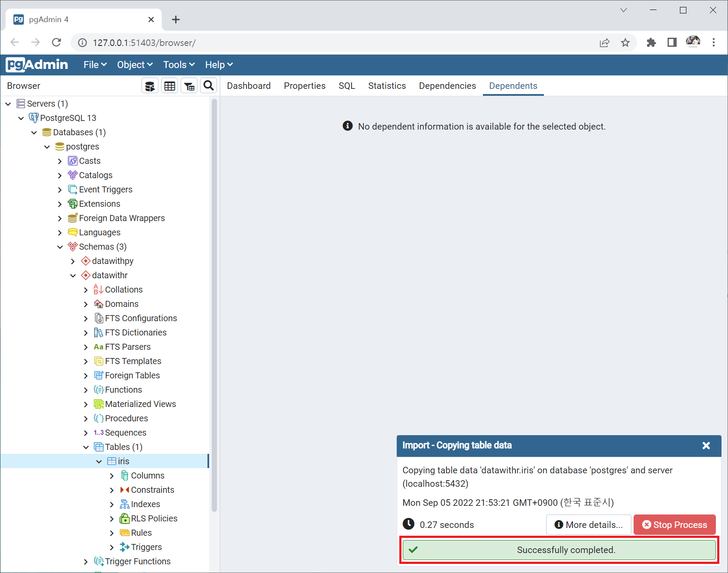Click the Sequences node icon
Viewport: 728px width, 573px height.
(99, 433)
